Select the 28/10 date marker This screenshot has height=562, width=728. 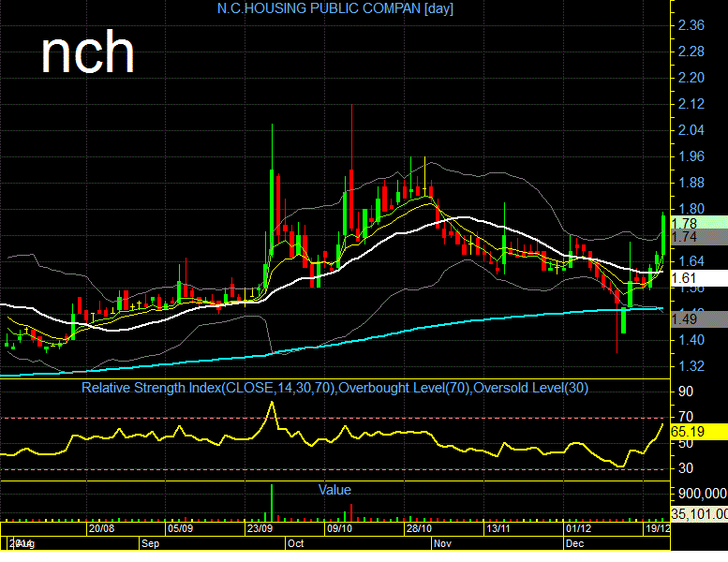click(419, 528)
